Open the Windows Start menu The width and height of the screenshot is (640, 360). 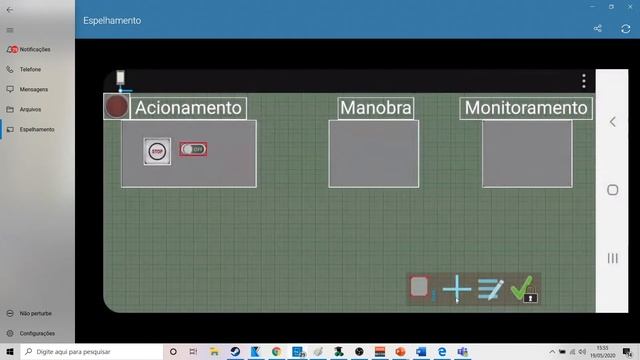coord(10,351)
